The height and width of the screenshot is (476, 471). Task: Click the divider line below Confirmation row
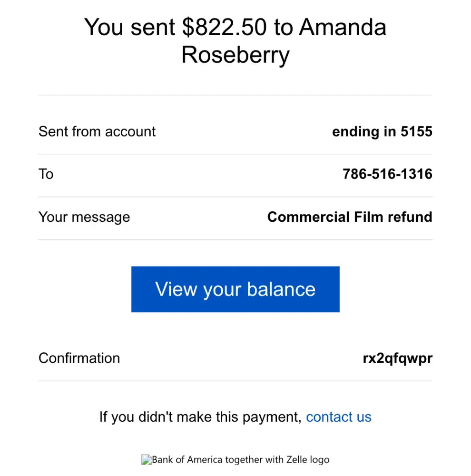coord(235,381)
